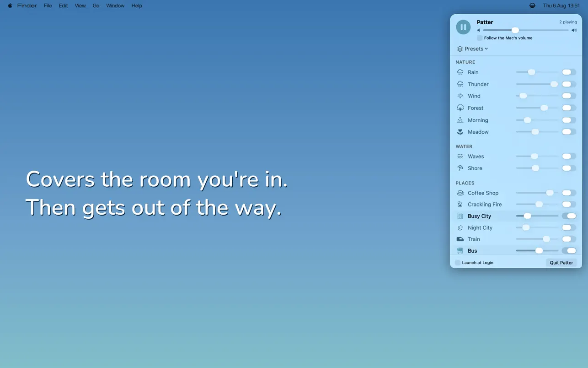Switch on the Wind sound

tap(569, 96)
